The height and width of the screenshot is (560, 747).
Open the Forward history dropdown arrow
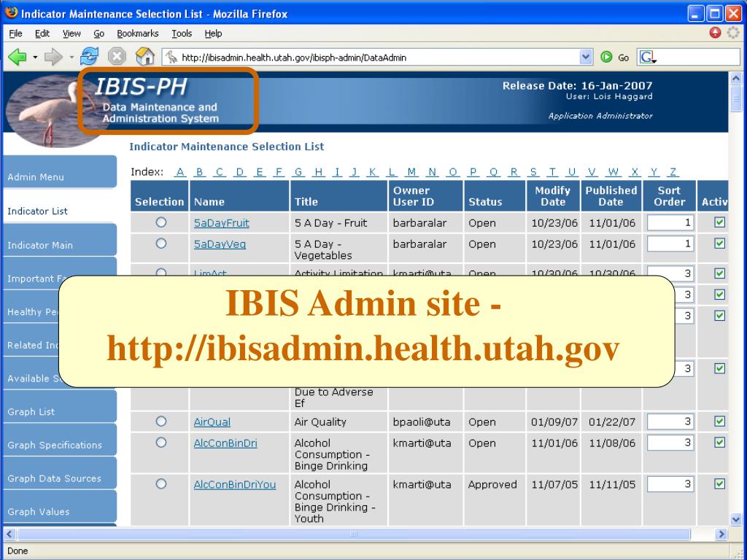[x=71, y=58]
